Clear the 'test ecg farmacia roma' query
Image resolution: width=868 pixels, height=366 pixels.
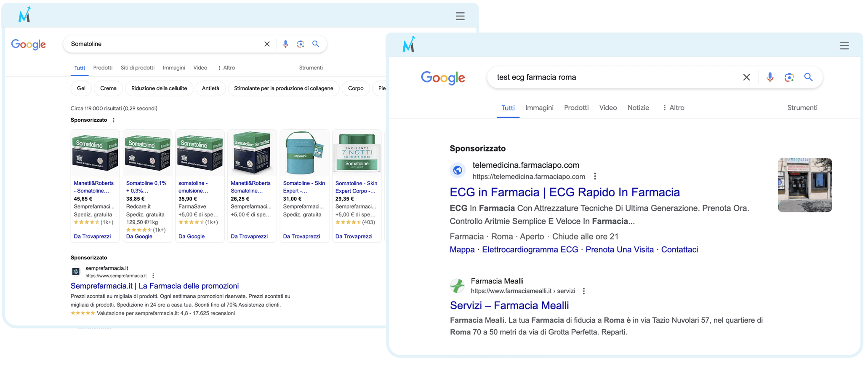(746, 77)
